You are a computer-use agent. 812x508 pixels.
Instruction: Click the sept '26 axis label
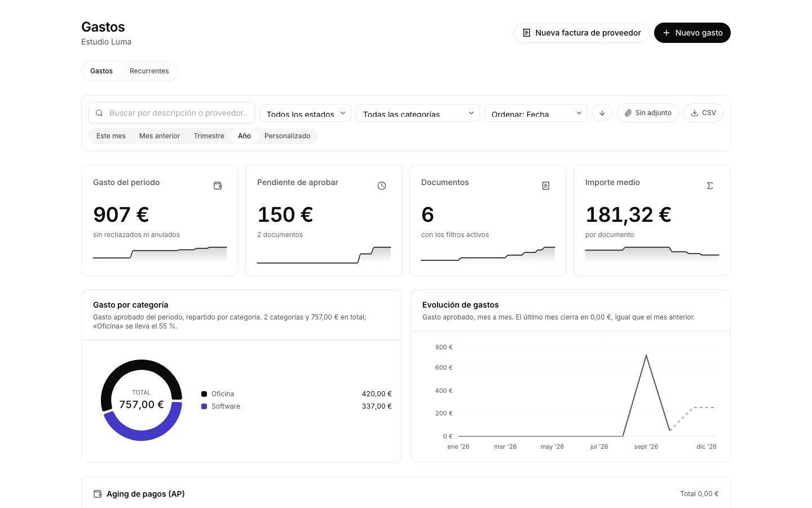(646, 446)
